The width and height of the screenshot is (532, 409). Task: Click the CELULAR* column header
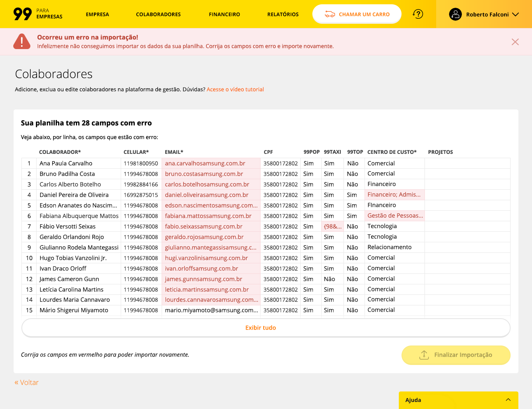136,152
